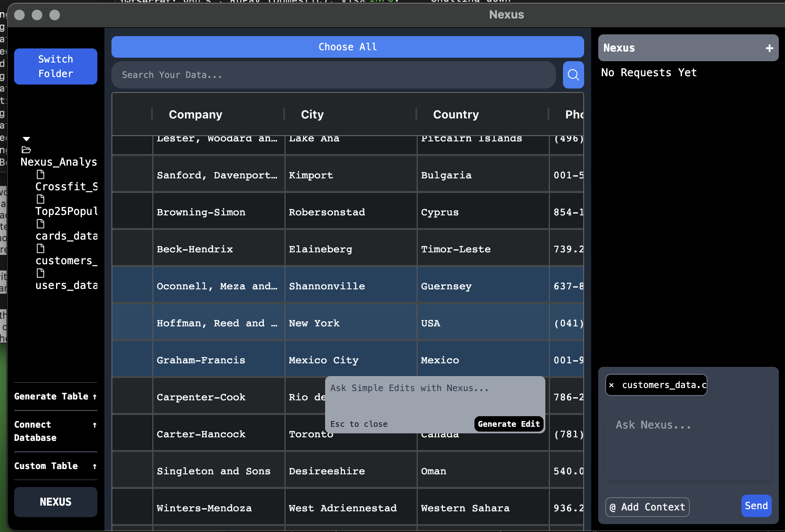The image size is (785, 532).
Task: Click the Cyprus country cell
Action: [x=483, y=212]
